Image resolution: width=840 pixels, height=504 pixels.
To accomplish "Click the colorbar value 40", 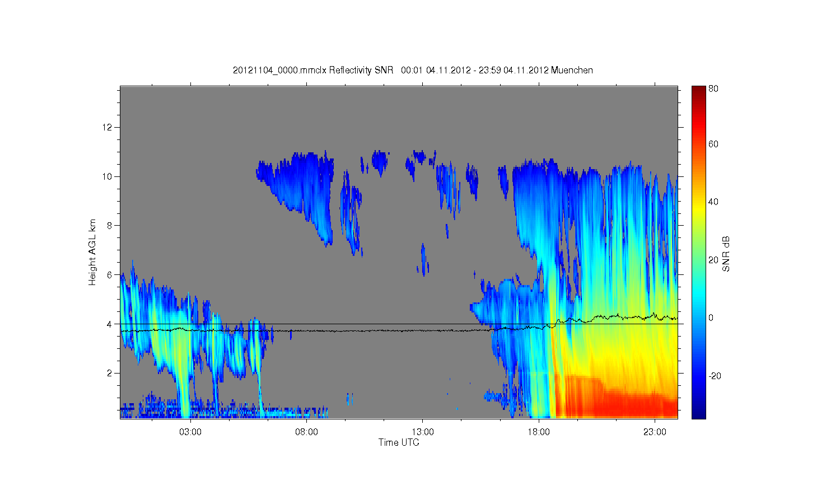I will click(x=713, y=202).
